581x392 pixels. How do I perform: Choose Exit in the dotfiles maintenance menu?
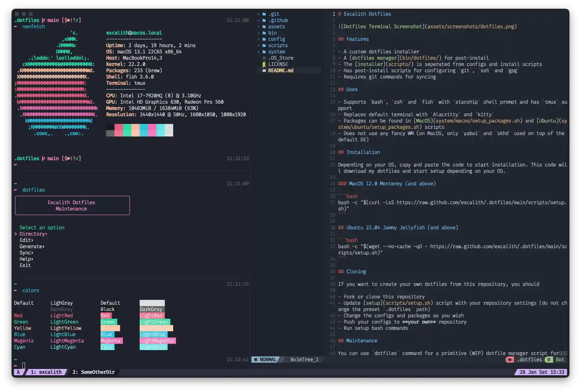[x=25, y=265]
